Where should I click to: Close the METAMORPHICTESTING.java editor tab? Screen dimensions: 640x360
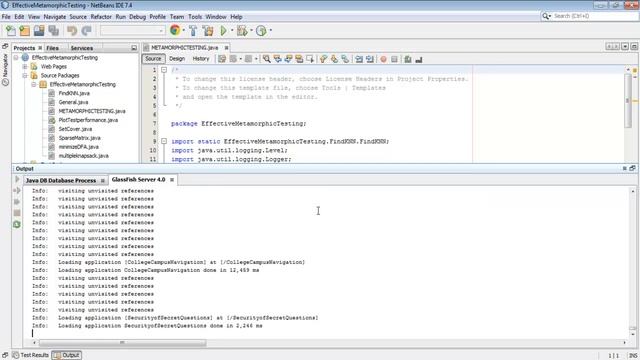pos(226,48)
